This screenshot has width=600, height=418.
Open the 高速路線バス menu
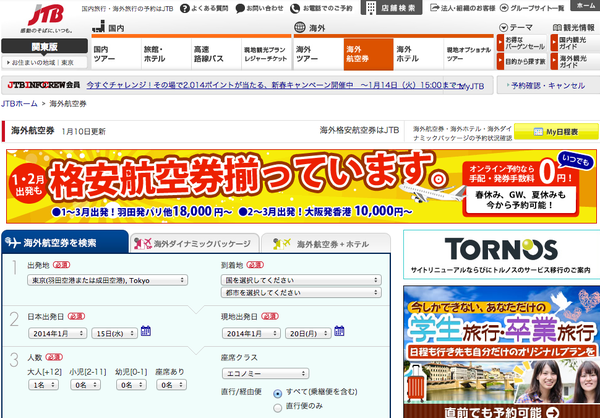(x=217, y=54)
